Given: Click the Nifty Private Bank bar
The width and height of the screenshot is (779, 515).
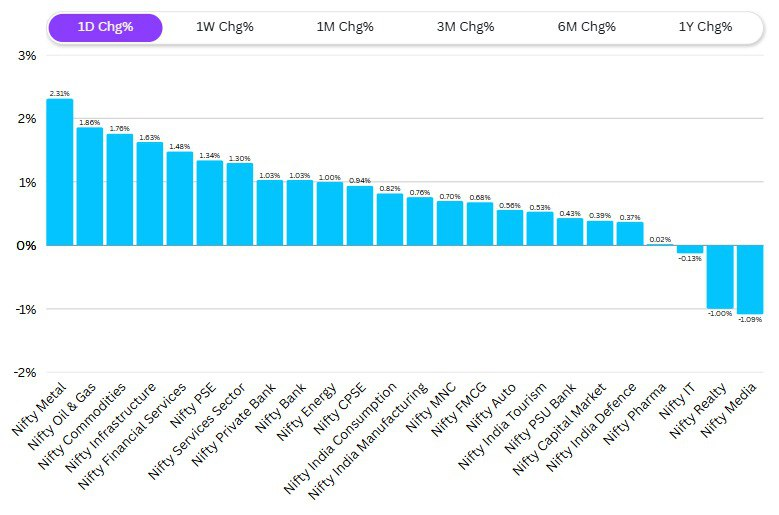Looking at the screenshot, I should tap(270, 213).
